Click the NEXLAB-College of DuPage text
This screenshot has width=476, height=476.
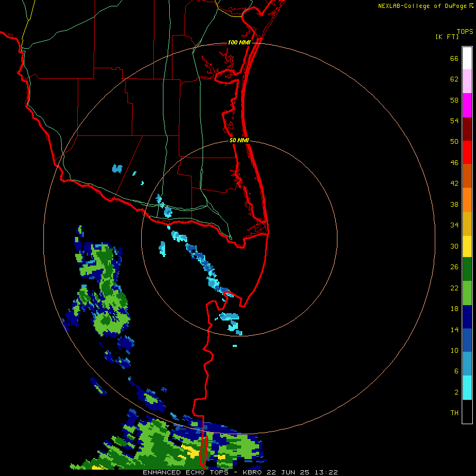click(x=423, y=6)
